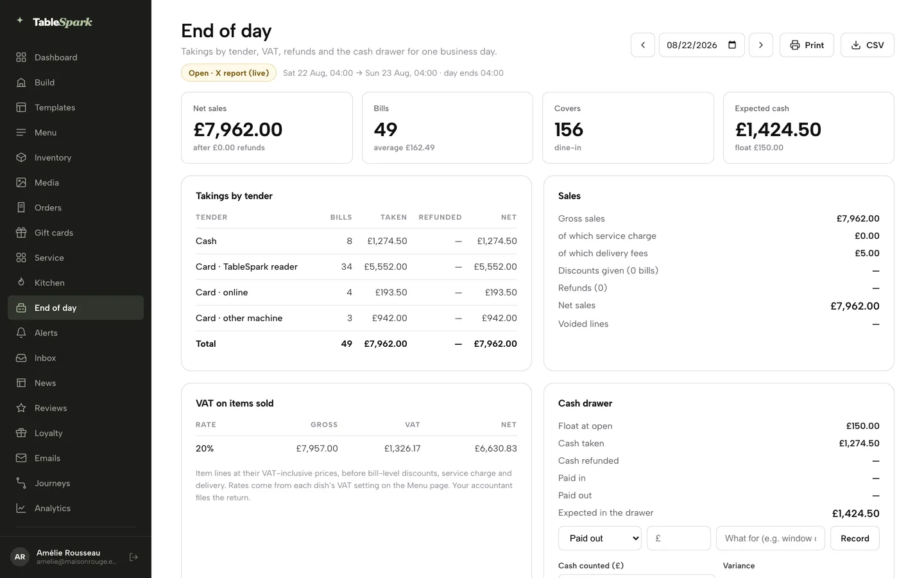Click the 'Card · other machine' row label
The image size is (924, 578).
[239, 318]
